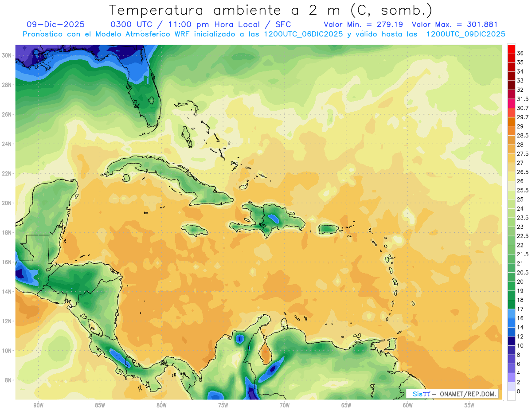Select the date '09-Dic-2025'
532x411 pixels.
pos(55,24)
